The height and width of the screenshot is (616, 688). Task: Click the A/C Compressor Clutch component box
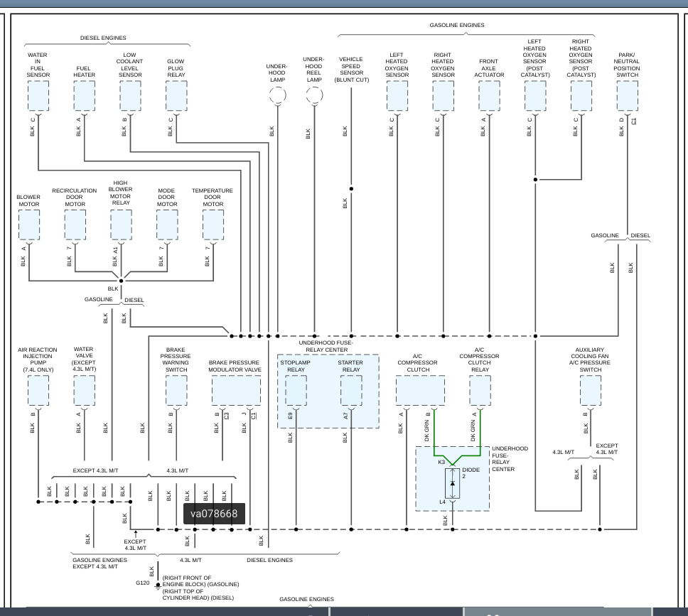pos(420,390)
